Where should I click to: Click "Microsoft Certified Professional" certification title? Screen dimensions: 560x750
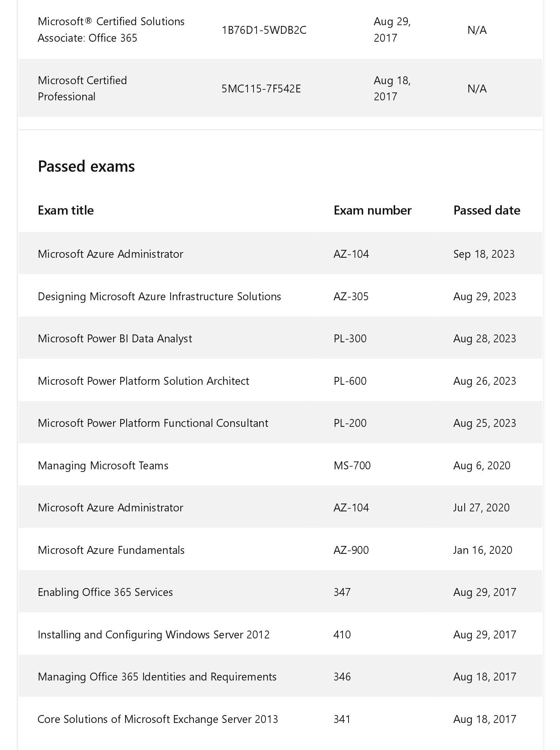(82, 89)
